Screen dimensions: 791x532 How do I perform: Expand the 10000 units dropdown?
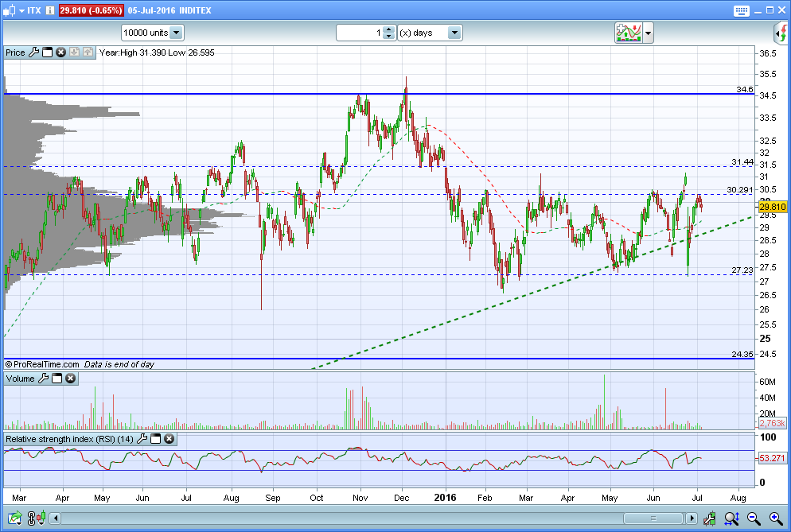pyautogui.click(x=176, y=33)
